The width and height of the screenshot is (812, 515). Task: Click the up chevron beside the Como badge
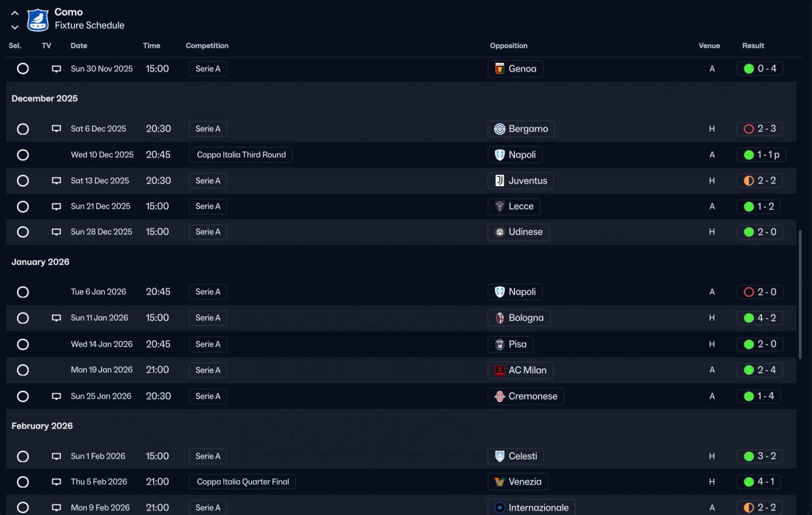(15, 13)
